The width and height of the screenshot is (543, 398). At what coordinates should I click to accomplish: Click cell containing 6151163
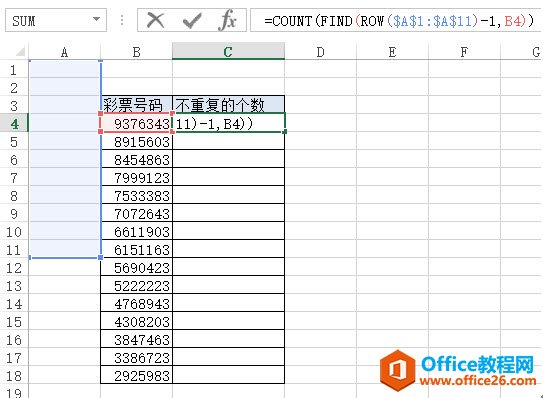click(x=136, y=250)
